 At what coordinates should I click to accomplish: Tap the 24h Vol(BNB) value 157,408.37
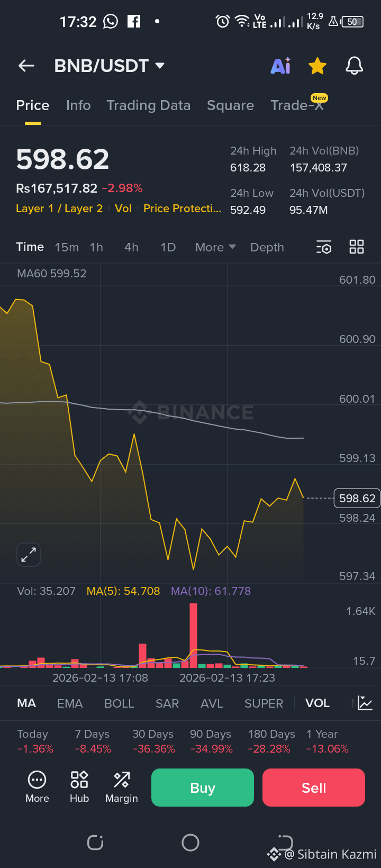point(318,168)
